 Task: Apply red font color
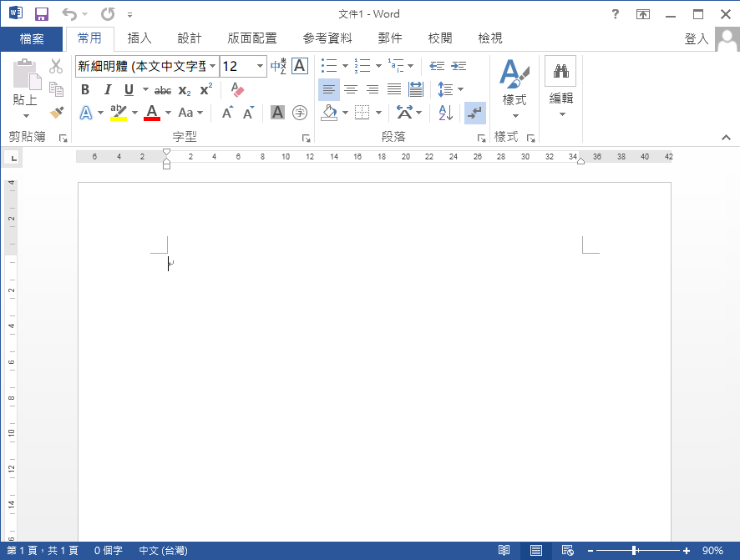152,113
